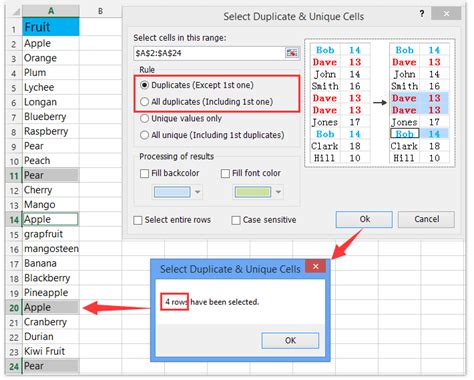
Task: Open help with the question mark icon
Action: [422, 14]
